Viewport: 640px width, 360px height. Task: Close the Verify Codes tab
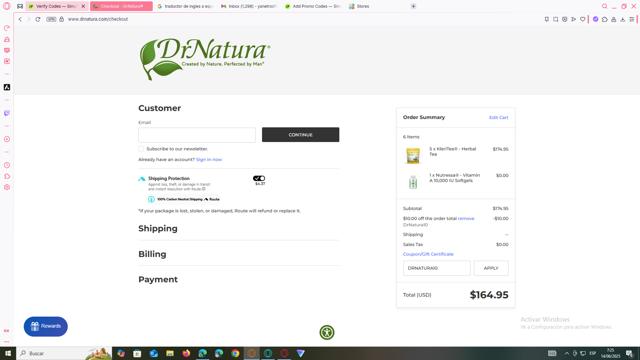(83, 6)
